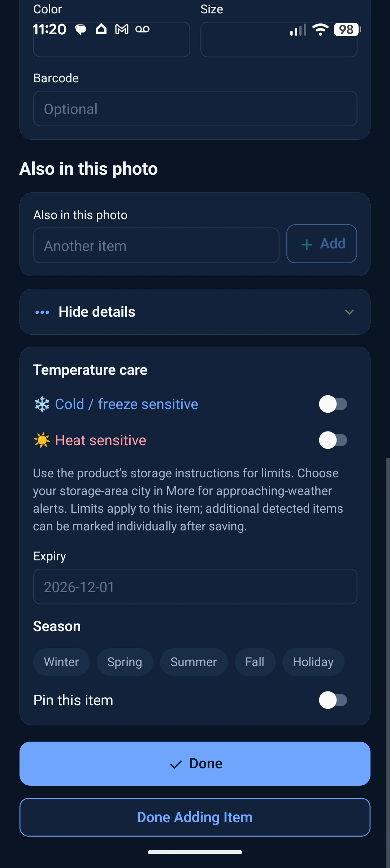The image size is (390, 868).
Task: Open the Expiry date field
Action: click(x=195, y=587)
